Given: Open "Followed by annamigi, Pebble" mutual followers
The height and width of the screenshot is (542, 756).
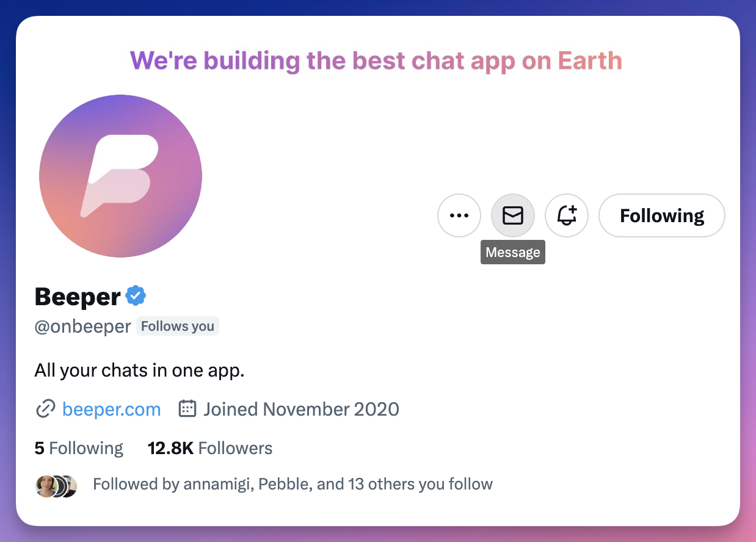Looking at the screenshot, I should coord(293,485).
